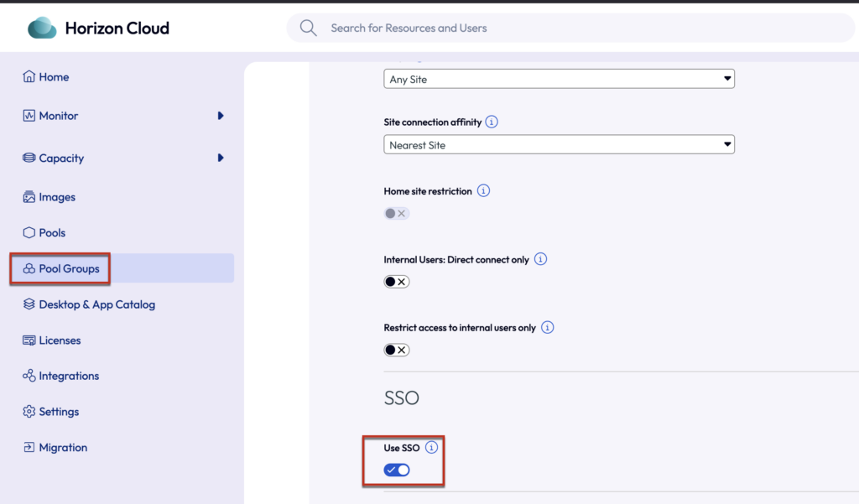Click info icon beside Home site restriction
This screenshot has width=859, height=504.
pos(483,191)
